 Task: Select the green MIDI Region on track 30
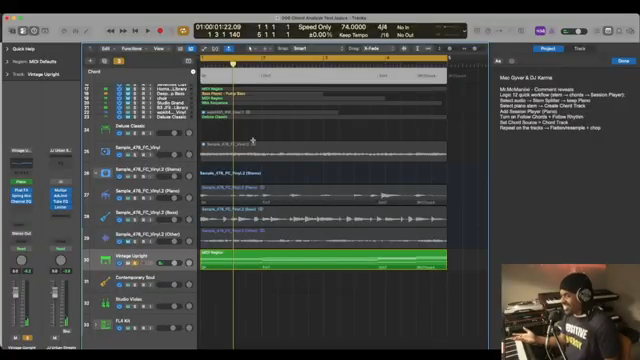323,260
